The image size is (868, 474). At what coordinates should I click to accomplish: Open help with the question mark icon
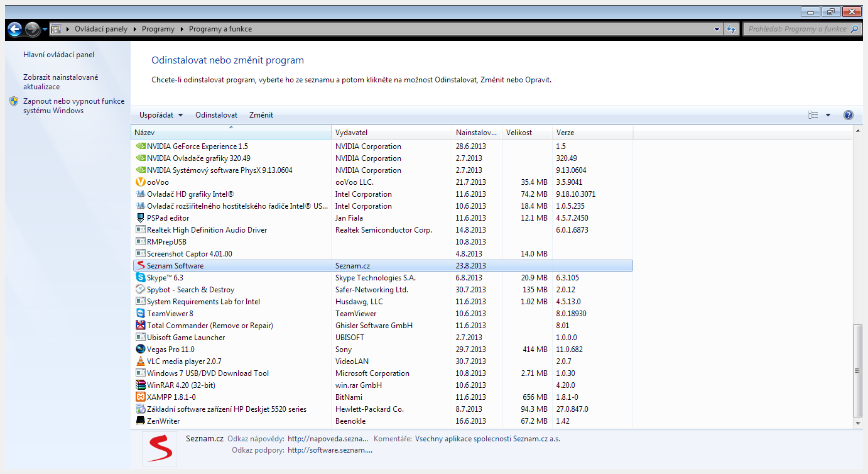click(x=848, y=115)
